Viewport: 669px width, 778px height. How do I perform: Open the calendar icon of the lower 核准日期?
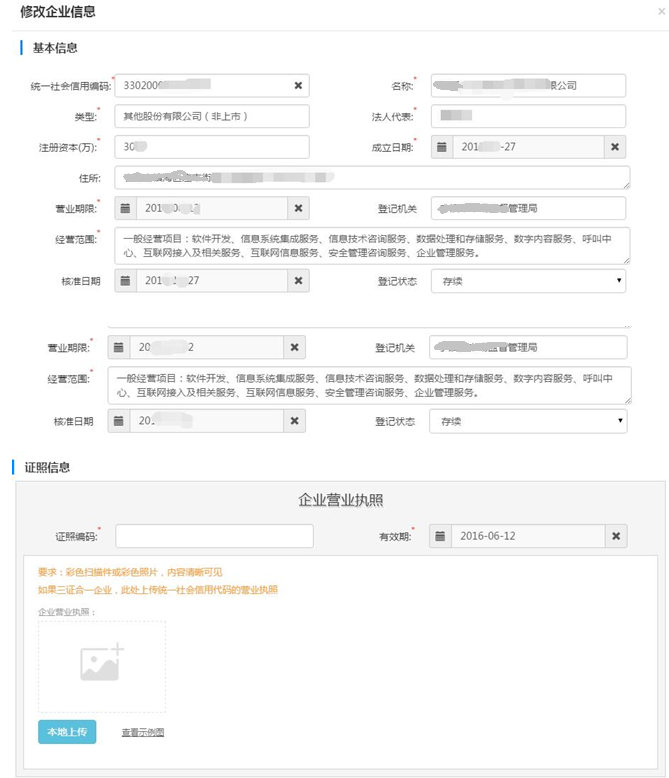point(119,421)
